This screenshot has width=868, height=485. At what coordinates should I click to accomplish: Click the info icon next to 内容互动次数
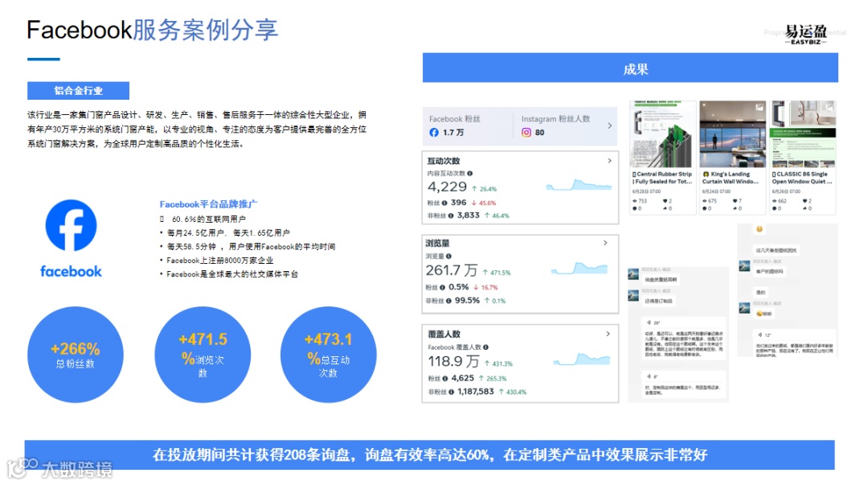(470, 174)
